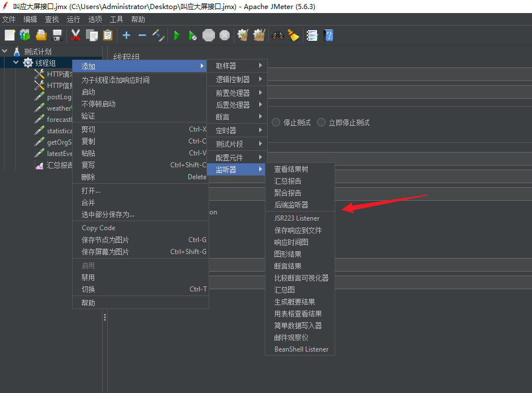Choose 简单数据写入器 listener
This screenshot has height=393, width=532.
pos(300,326)
